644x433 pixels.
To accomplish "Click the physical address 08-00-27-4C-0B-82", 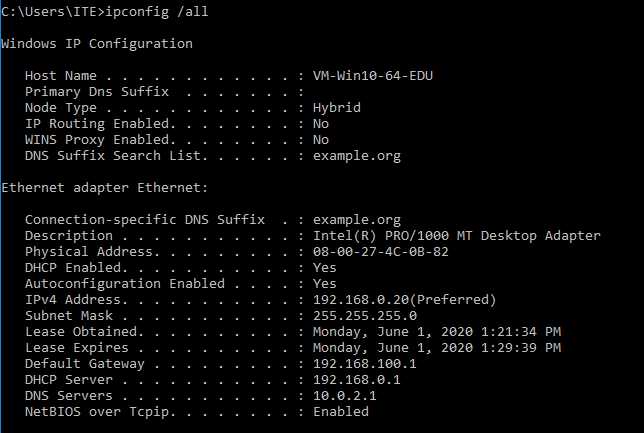I will click(381, 252).
